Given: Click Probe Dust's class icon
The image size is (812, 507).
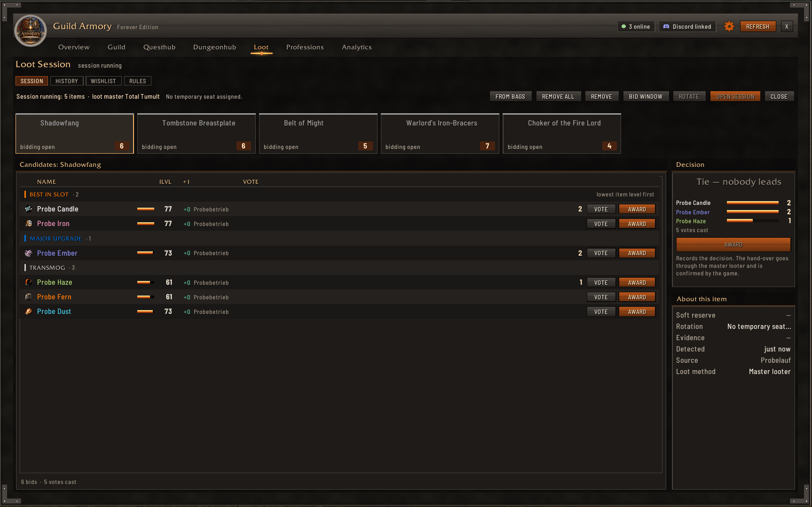Looking at the screenshot, I should coord(29,312).
